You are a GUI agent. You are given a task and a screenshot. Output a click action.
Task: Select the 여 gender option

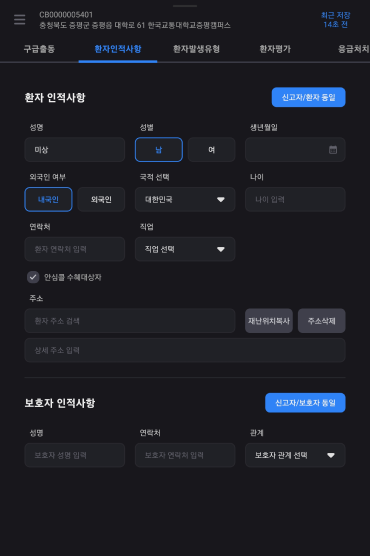pos(211,150)
